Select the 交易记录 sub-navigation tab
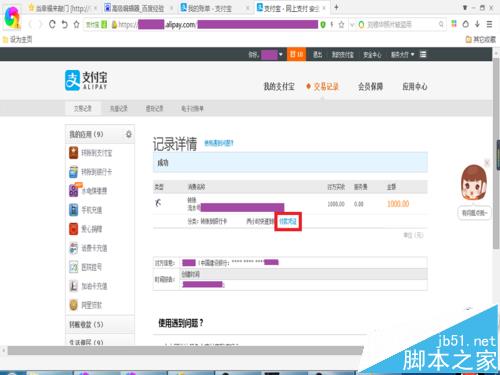 (82, 108)
